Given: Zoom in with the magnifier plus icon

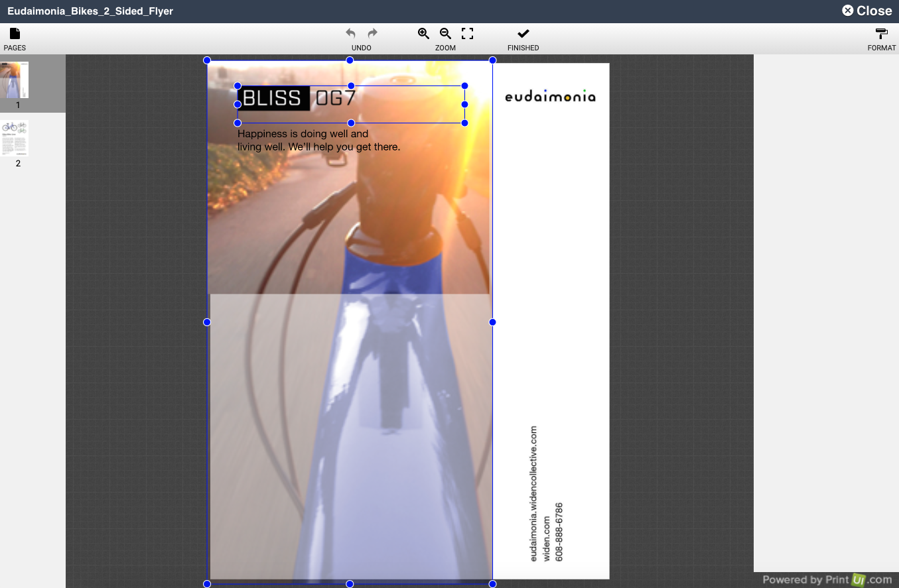Looking at the screenshot, I should coord(423,34).
